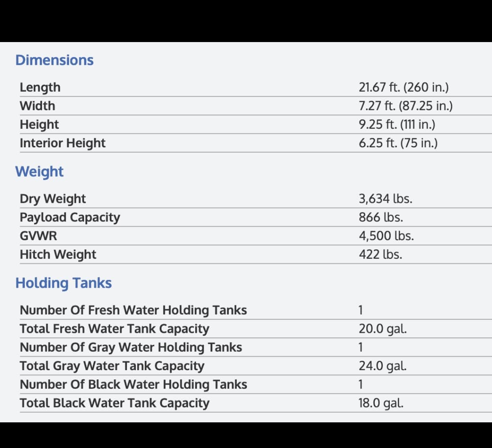The width and height of the screenshot is (492, 448).
Task: Click Number Of Black Water Holding Tanks
Action: click(133, 384)
